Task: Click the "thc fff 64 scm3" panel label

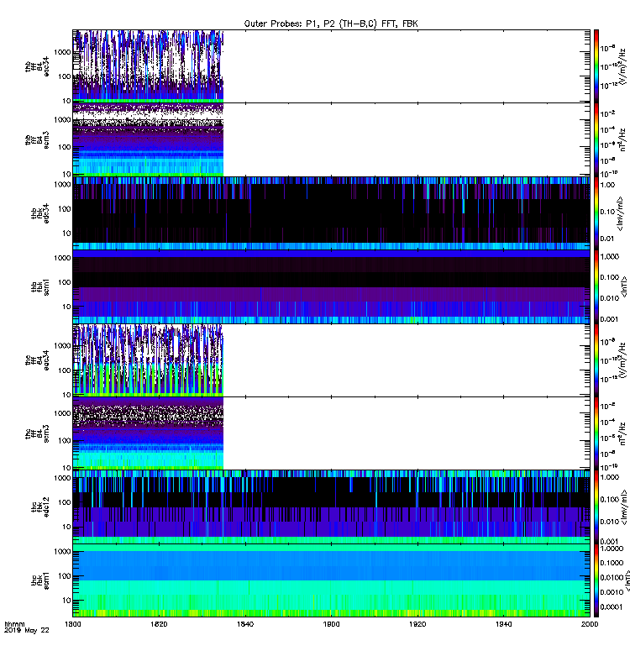Action: (37, 433)
